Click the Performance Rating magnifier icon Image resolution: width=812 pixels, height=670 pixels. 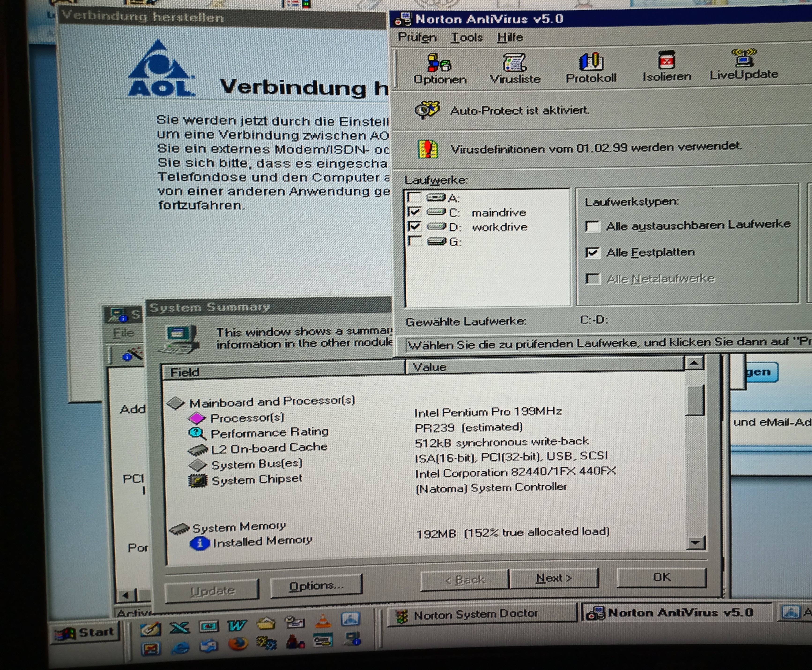tap(197, 433)
